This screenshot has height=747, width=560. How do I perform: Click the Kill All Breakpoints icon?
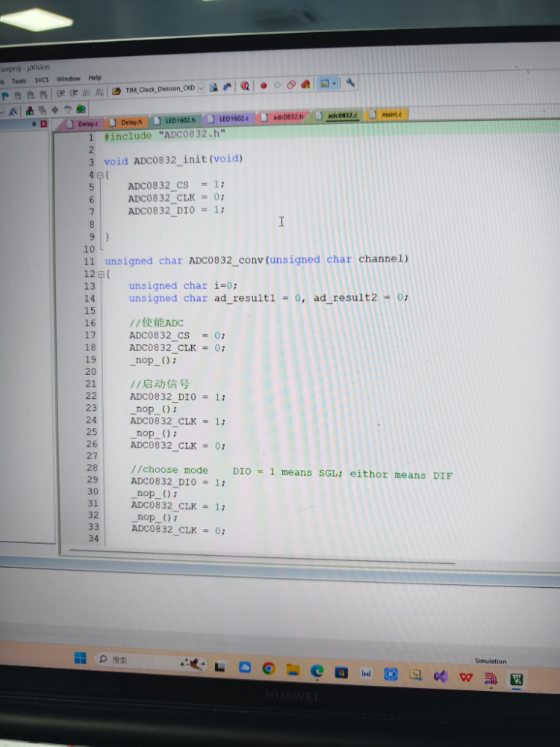click(305, 85)
